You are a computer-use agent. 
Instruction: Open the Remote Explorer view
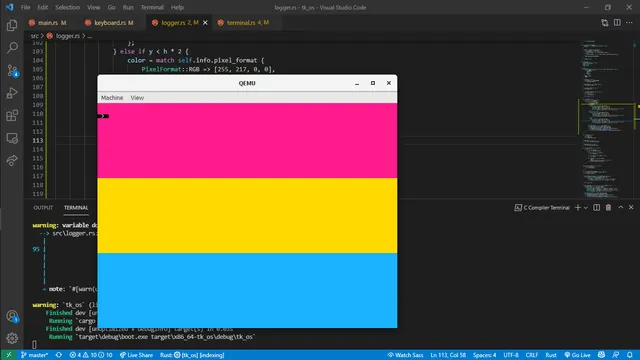point(12,138)
